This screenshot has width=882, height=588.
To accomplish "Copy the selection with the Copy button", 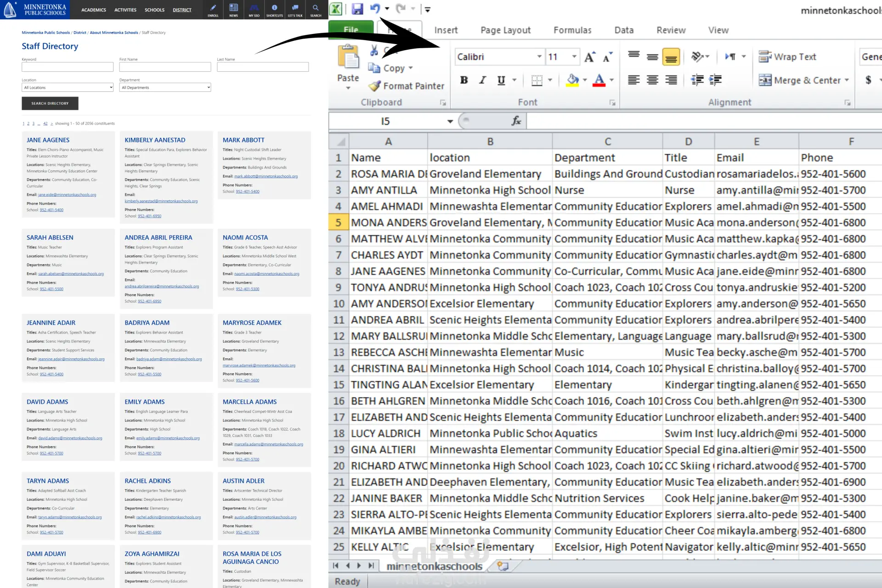I will point(387,68).
